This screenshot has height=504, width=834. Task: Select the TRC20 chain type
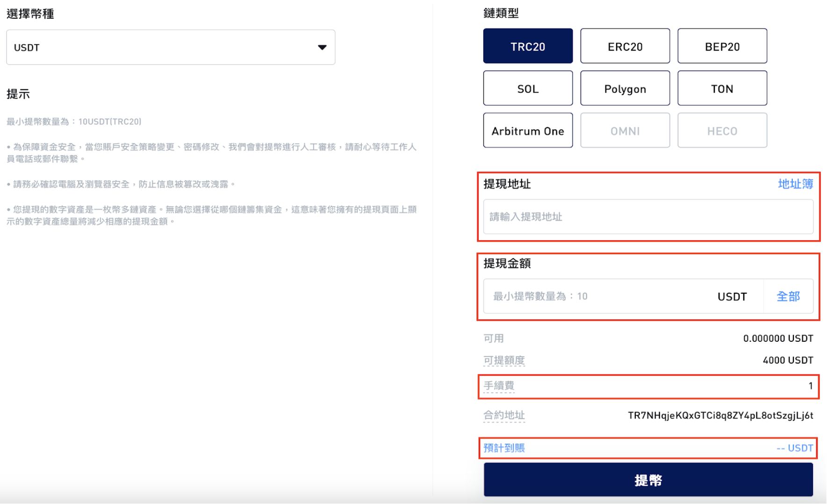tap(527, 46)
